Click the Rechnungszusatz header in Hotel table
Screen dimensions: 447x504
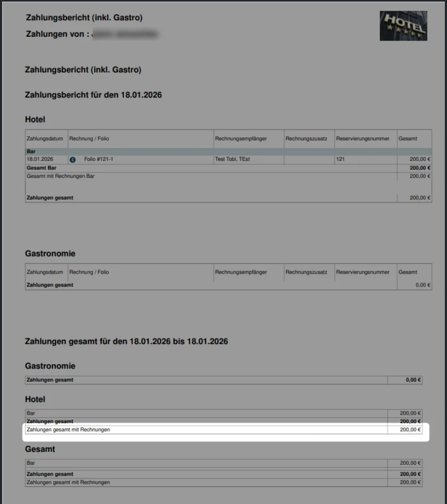[x=306, y=138]
